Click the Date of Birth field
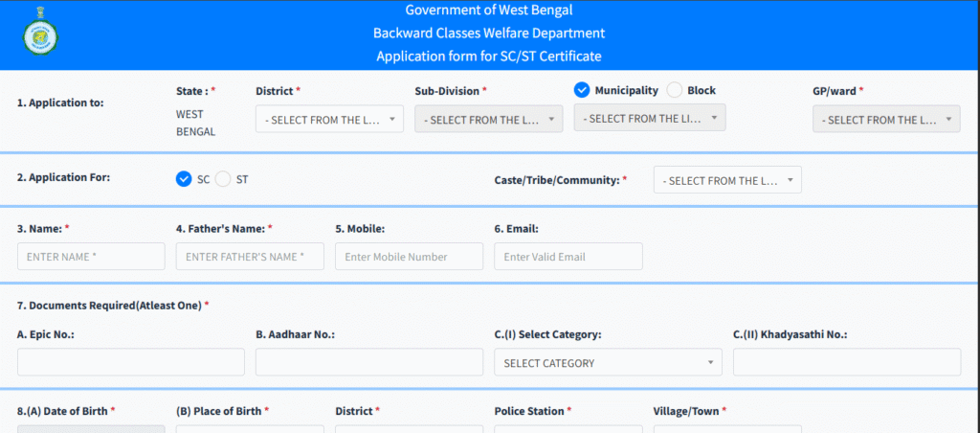Viewport: 980px width, 433px height. pyautogui.click(x=91, y=429)
